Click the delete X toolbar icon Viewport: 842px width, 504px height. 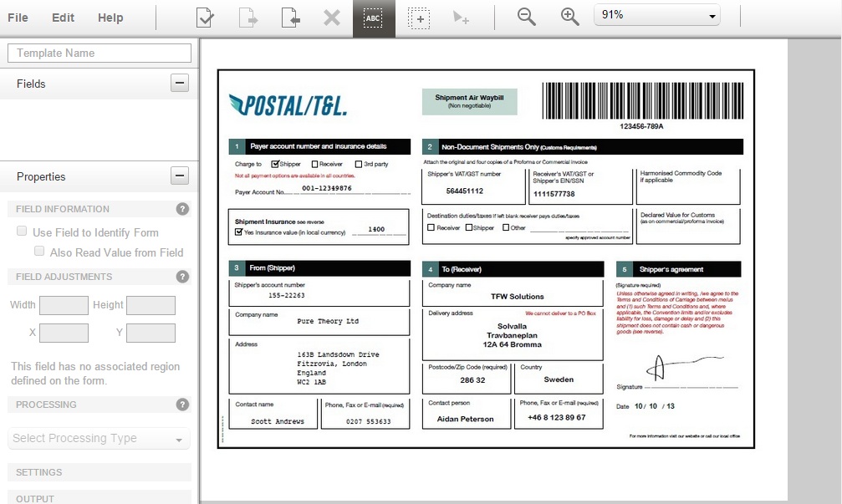[332, 18]
